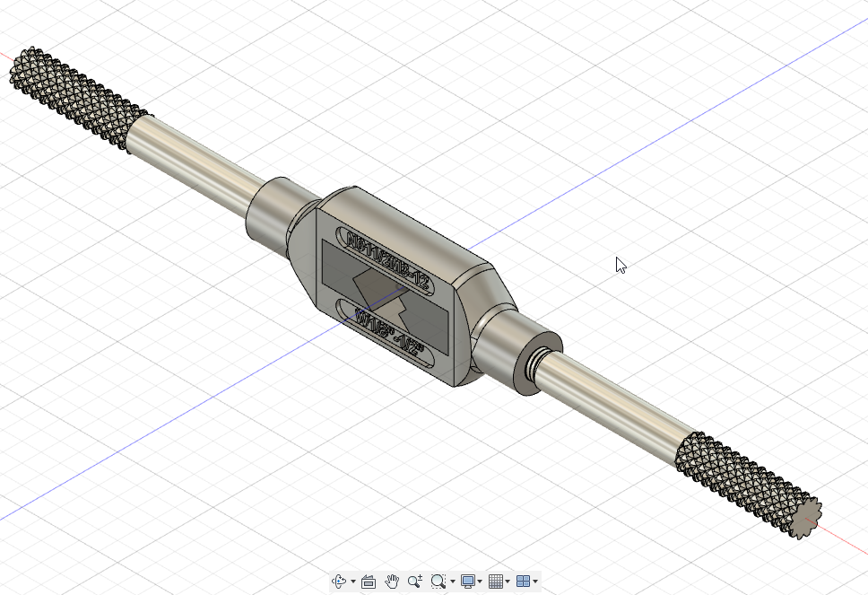Select the knurled grip at right handle end

pos(749,485)
